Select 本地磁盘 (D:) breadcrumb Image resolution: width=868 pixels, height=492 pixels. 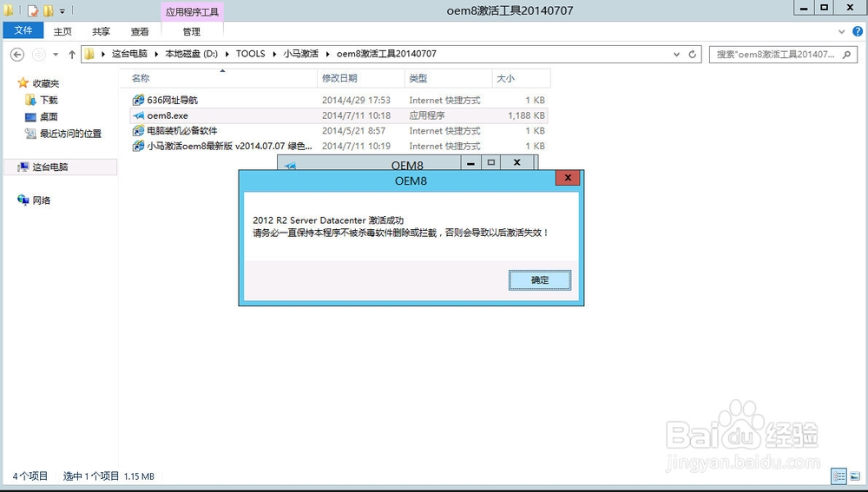(192, 54)
